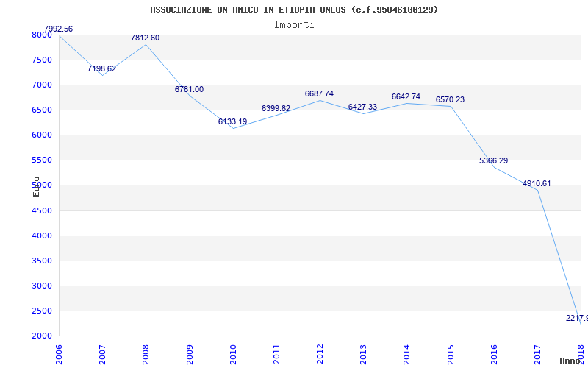Select the 6427.33 data point label
The width and height of the screenshot is (588, 368).
(x=362, y=107)
